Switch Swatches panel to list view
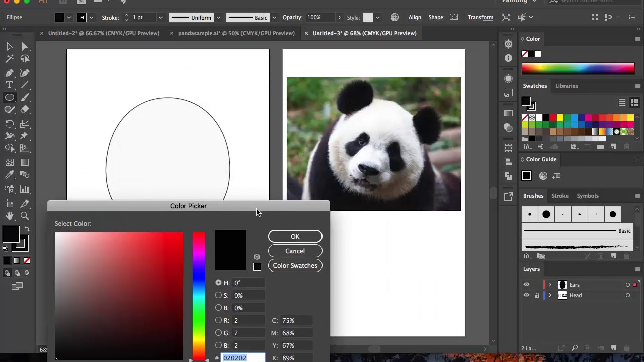Screen dimensions: 644x362 pyautogui.click(x=622, y=103)
